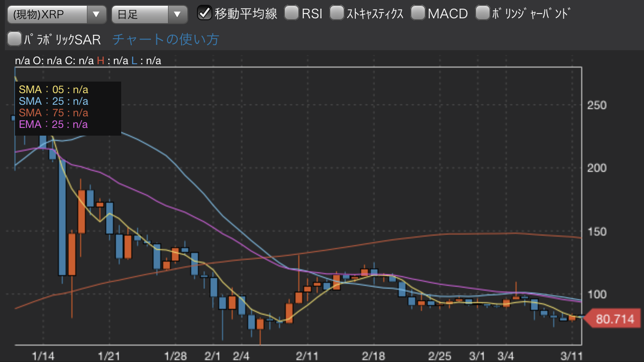This screenshot has width=644, height=362.
Task: Click the 3/11 date on the time axis
Action: click(x=574, y=356)
